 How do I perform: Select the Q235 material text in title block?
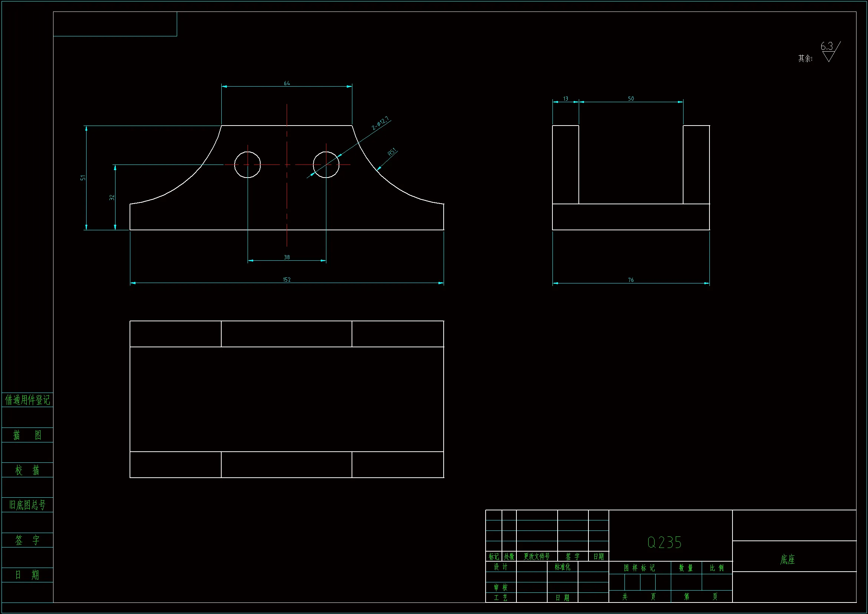tap(665, 543)
